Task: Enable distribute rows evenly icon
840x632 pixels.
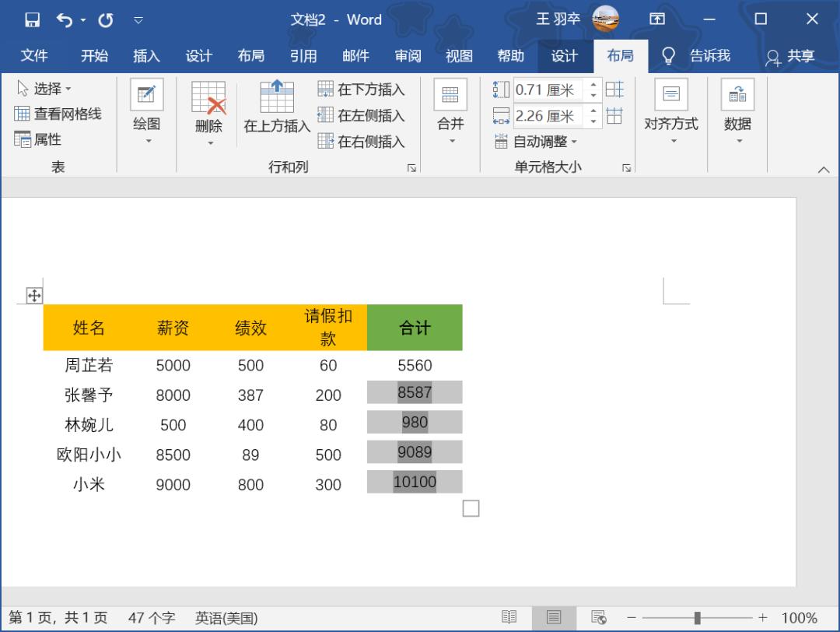Action: coord(614,89)
